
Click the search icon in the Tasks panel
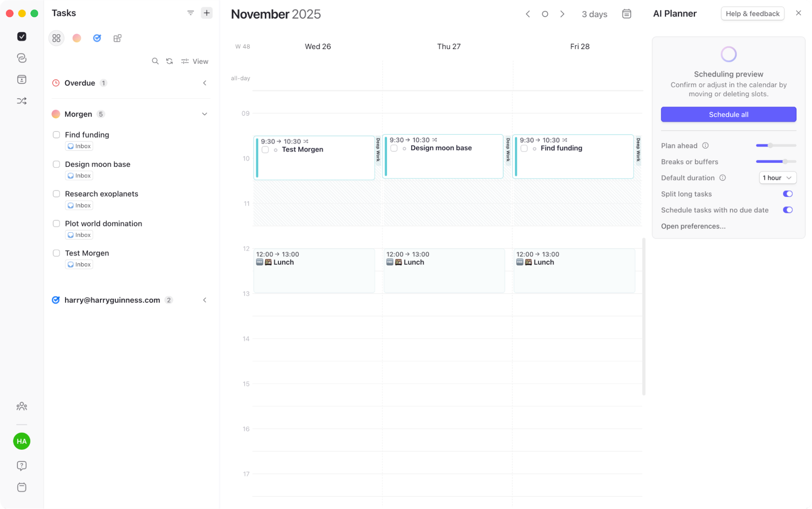point(156,61)
